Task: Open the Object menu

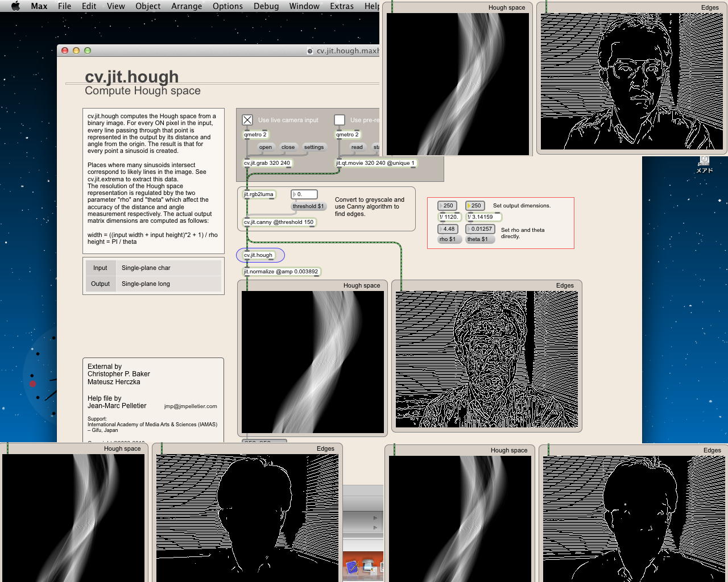Action: click(x=148, y=6)
